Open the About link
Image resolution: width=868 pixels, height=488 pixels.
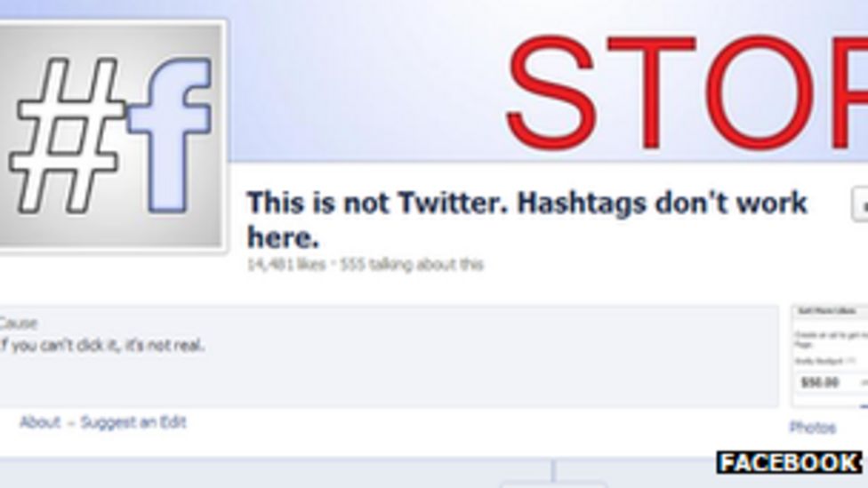click(x=40, y=423)
